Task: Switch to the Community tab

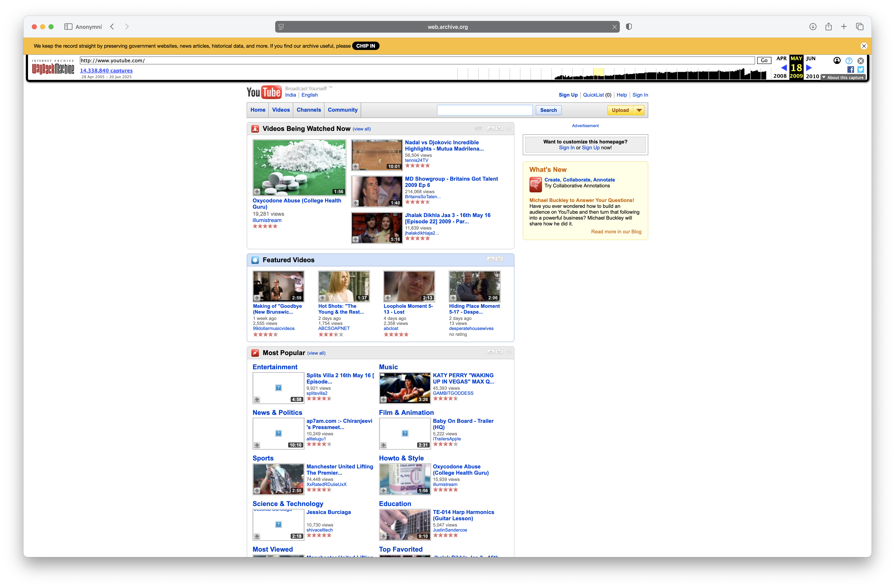Action: coord(342,110)
